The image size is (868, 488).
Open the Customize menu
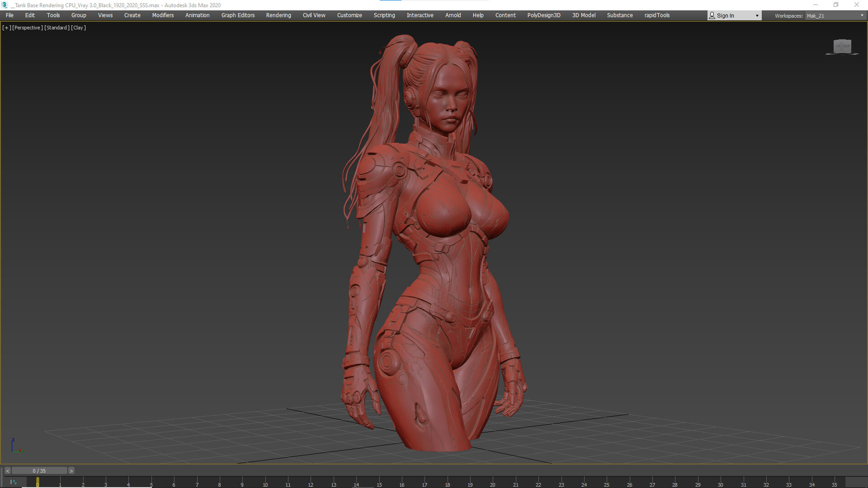[349, 15]
